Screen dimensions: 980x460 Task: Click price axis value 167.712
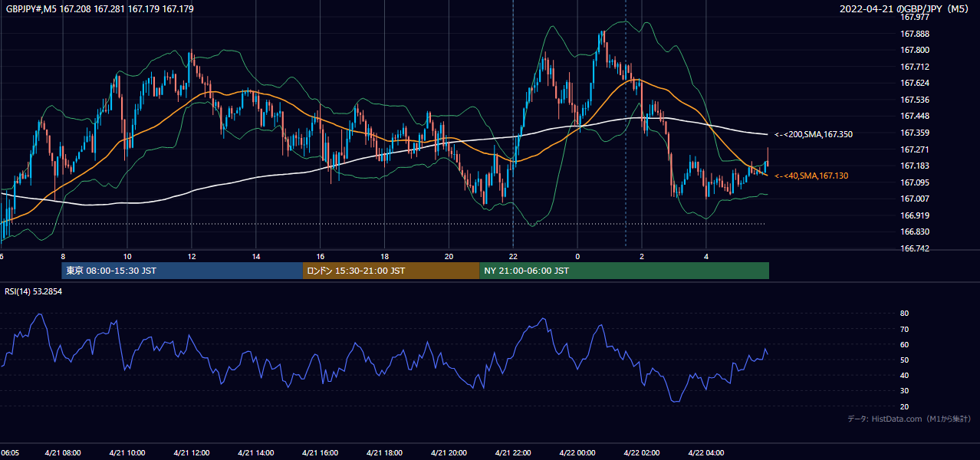(x=915, y=67)
